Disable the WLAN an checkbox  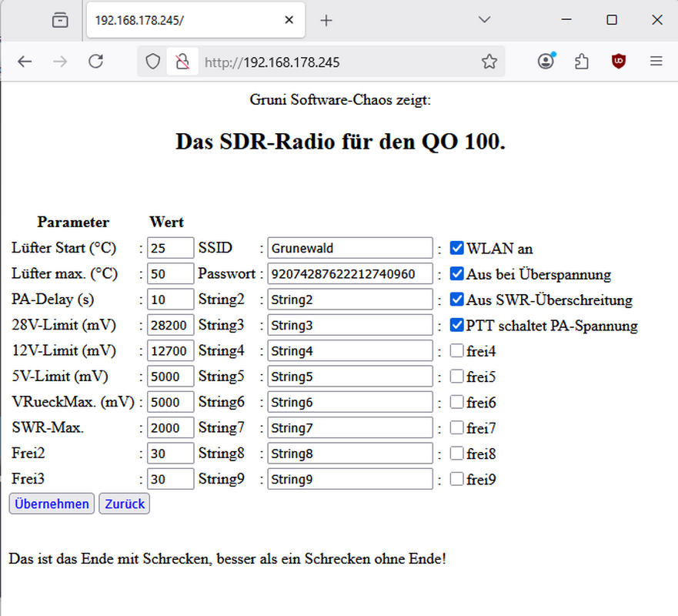coord(457,248)
